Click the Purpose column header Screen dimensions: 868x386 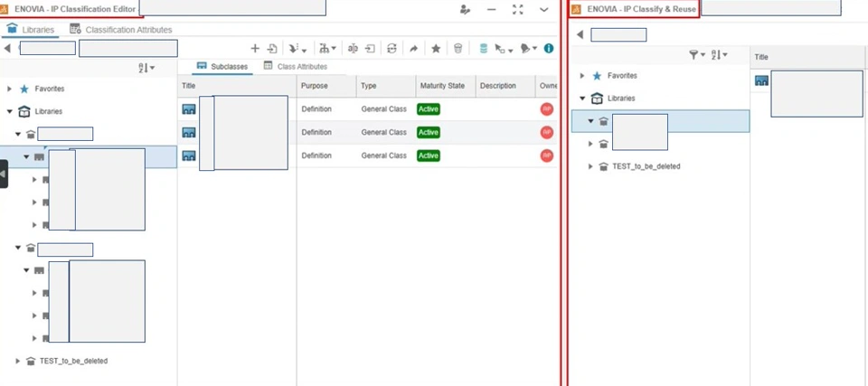pos(326,86)
